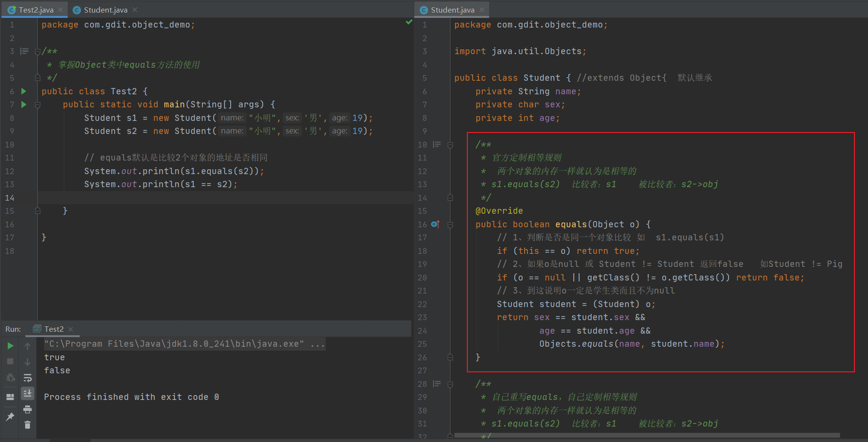Click the overriding method gutter icon at equals

(435, 224)
